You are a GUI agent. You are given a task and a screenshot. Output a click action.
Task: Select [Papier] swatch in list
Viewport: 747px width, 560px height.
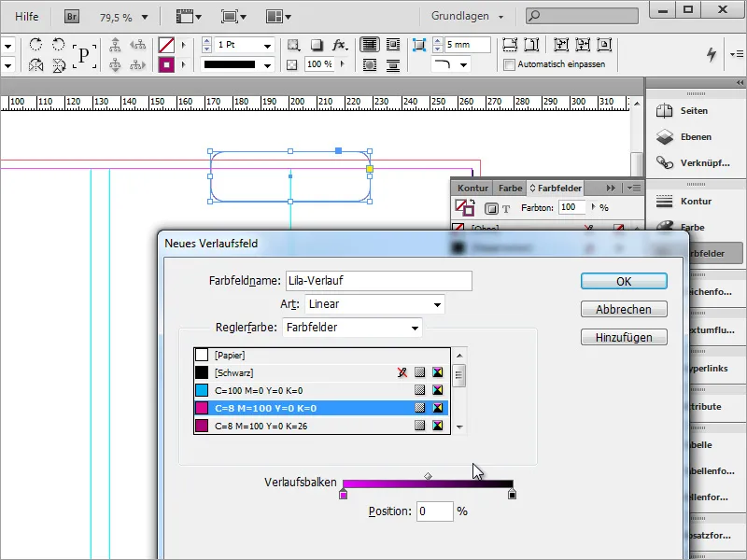(321, 356)
